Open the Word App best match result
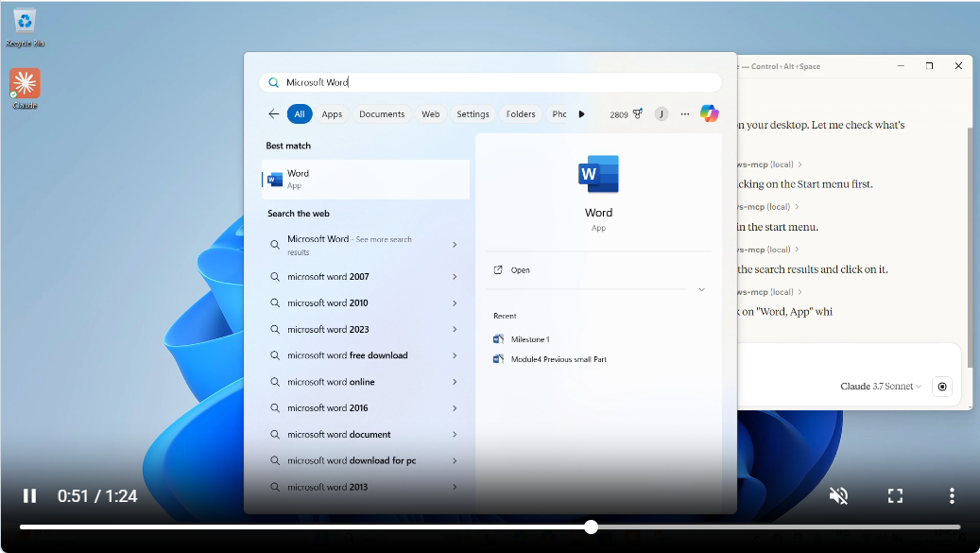Screen dimensions: 980x553 pyautogui.click(x=366, y=180)
